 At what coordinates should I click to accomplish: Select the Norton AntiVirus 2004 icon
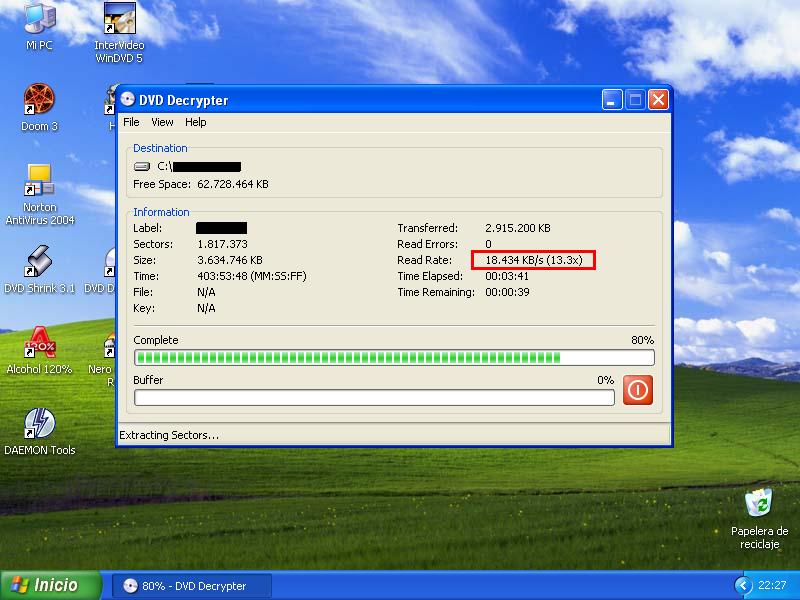coord(39,180)
